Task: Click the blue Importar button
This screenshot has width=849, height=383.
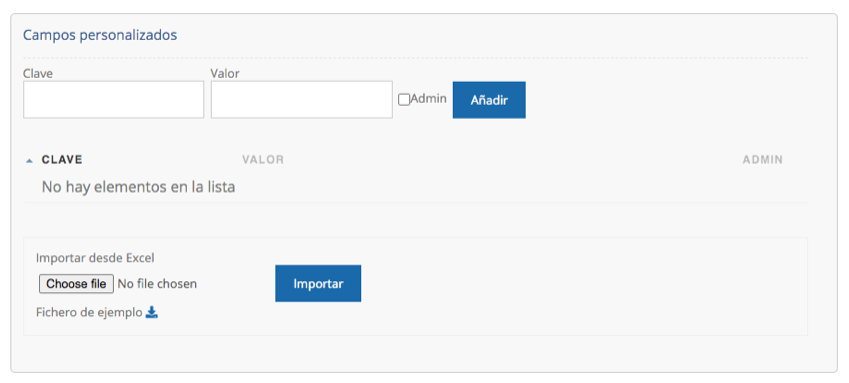Action: click(318, 283)
